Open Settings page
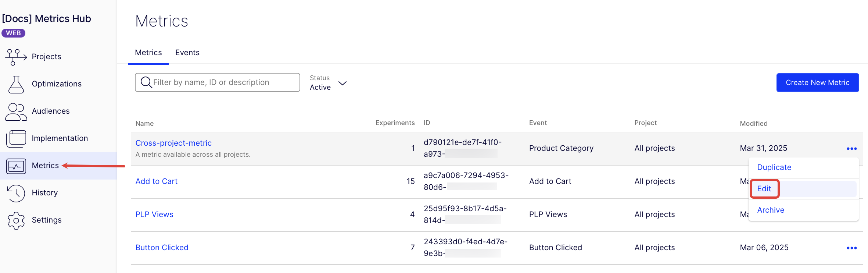 pos(47,220)
